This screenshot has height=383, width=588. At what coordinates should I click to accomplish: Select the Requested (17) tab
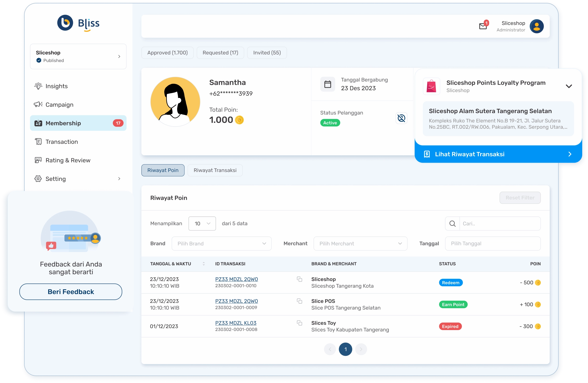220,53
